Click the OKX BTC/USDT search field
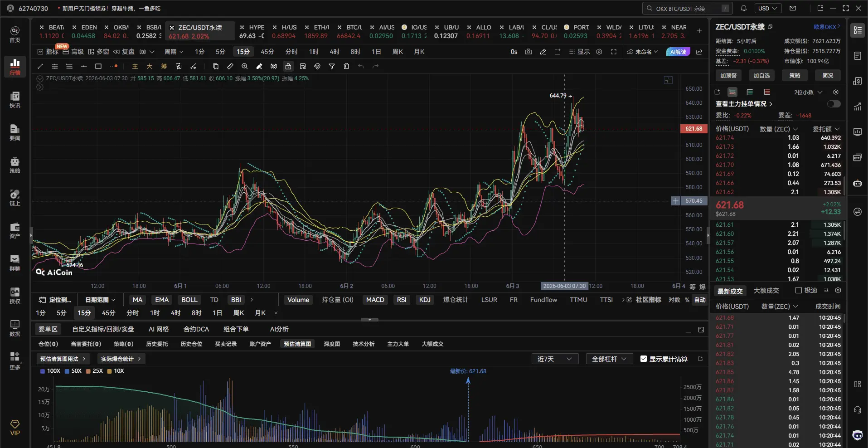Viewport: 868px width, 448px height. coord(687,8)
